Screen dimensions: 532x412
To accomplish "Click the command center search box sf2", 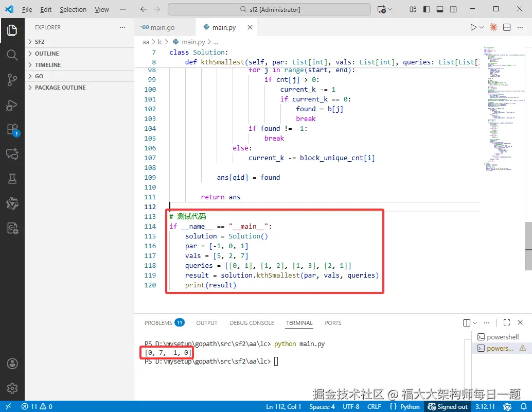I will (269, 9).
